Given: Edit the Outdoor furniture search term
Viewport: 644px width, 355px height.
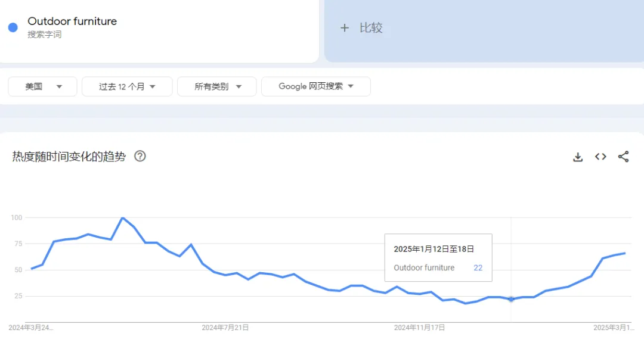Looking at the screenshot, I should click(x=72, y=21).
